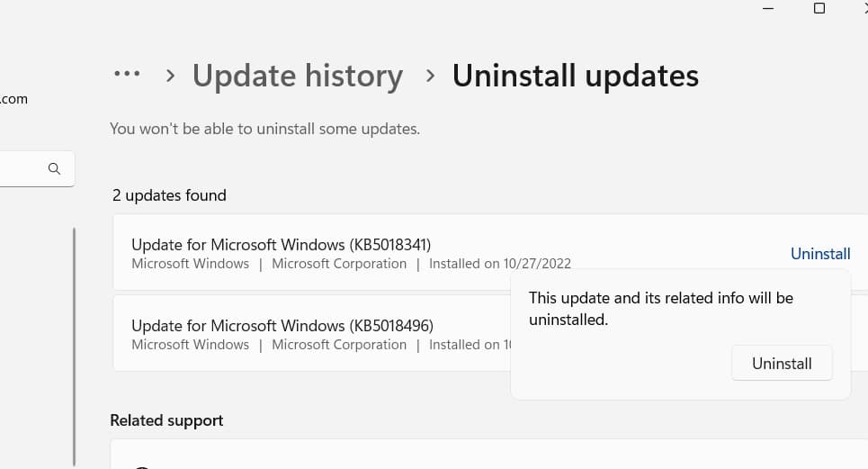868x469 pixels.
Task: Focus the Settings search box
Action: [22, 168]
